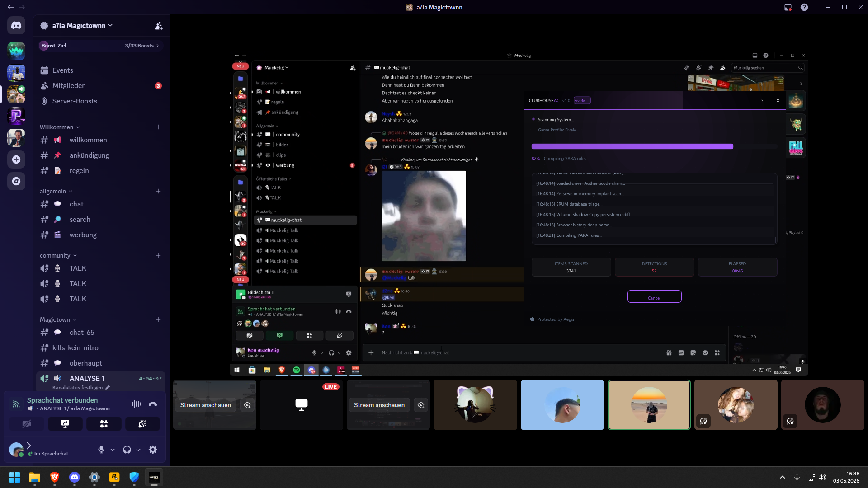Select the LIVE screen share tile
This screenshot has width=868, height=488.
coord(302,405)
